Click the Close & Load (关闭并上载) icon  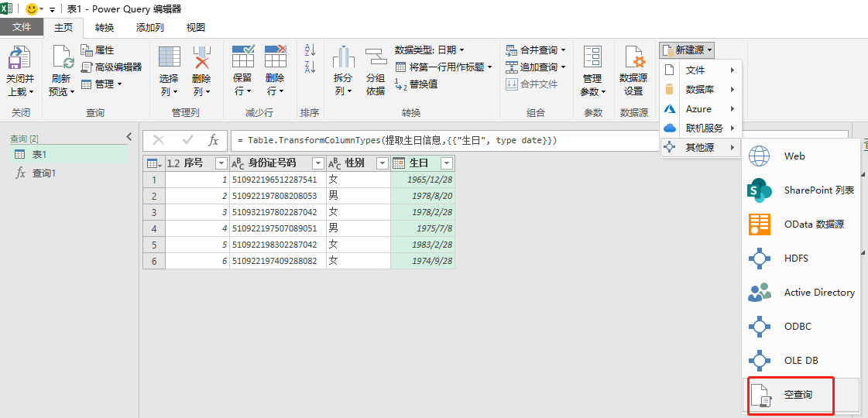[20, 57]
